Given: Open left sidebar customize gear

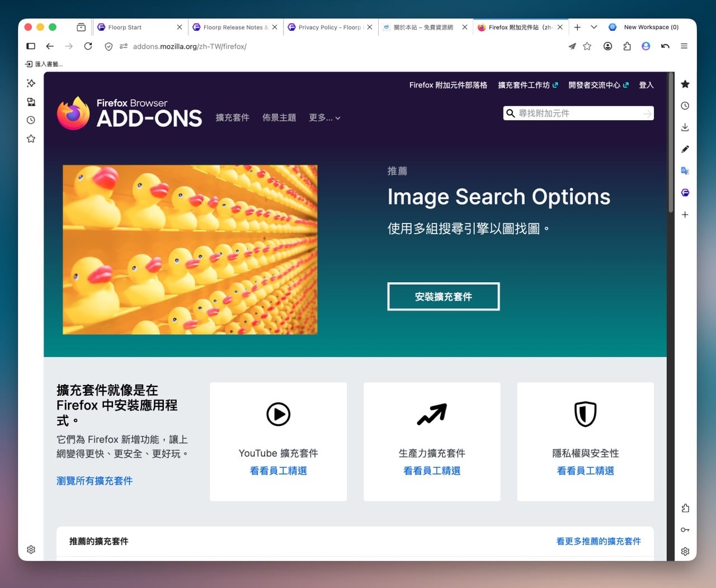Looking at the screenshot, I should (31, 549).
